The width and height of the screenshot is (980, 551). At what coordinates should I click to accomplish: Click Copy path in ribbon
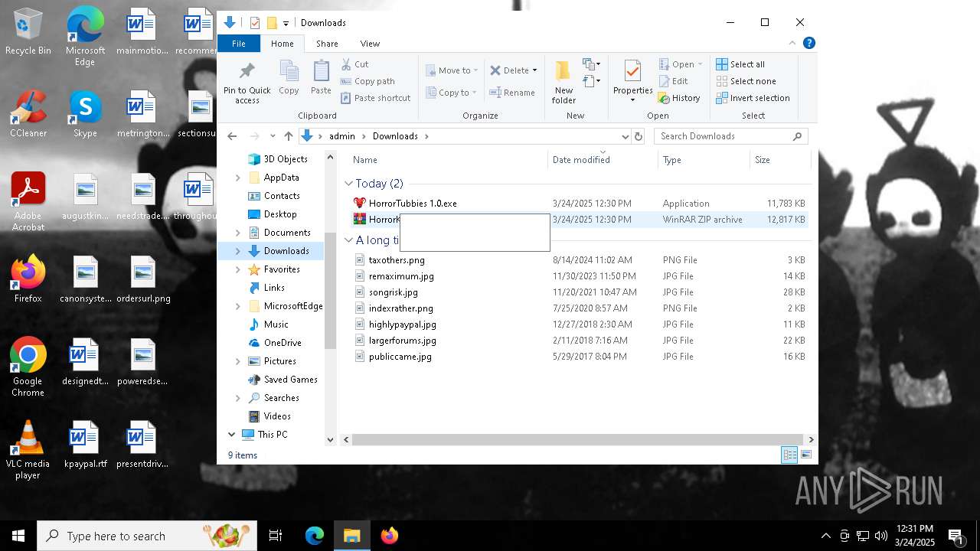click(367, 81)
